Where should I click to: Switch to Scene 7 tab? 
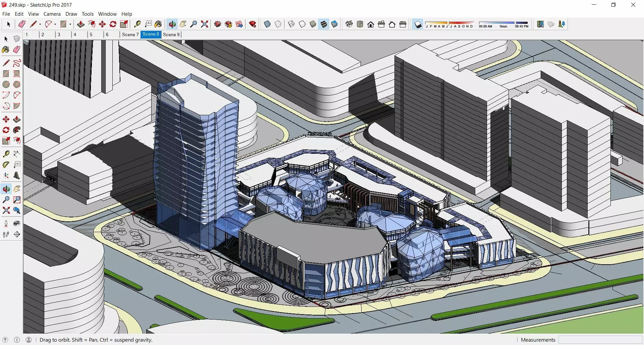130,34
